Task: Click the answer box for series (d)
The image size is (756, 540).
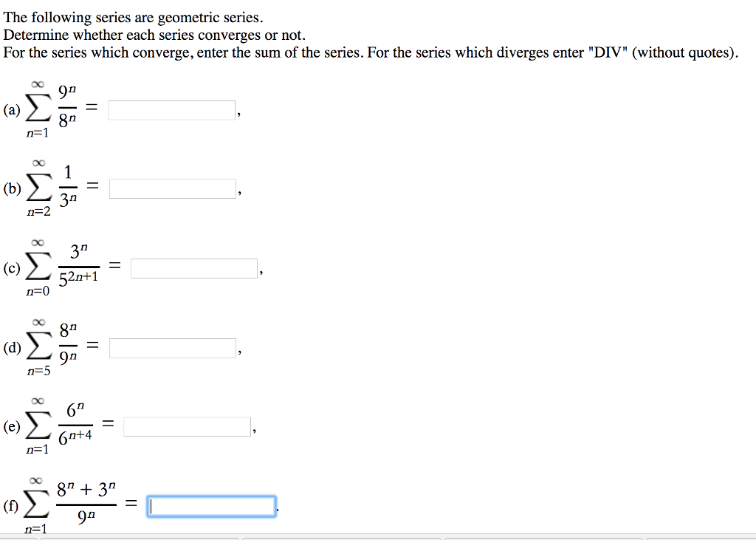Action: [x=173, y=347]
